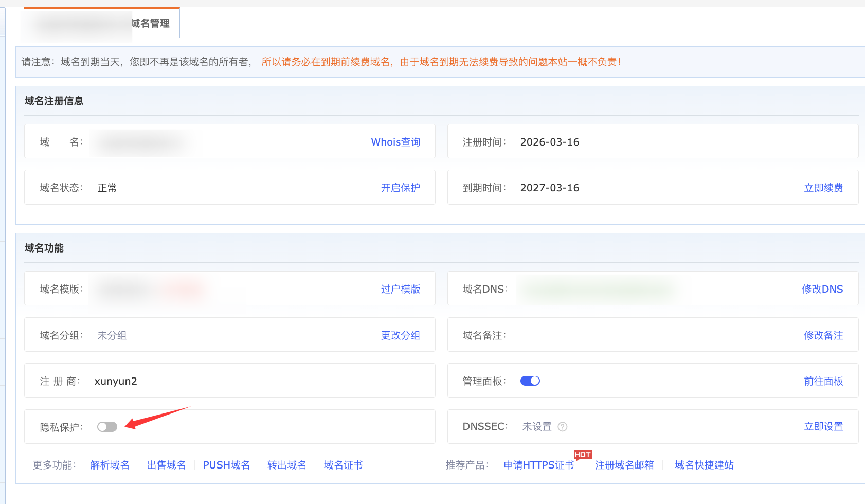865x504 pixels.
Task: Click 修改DNS to change nameservers
Action: coord(822,289)
